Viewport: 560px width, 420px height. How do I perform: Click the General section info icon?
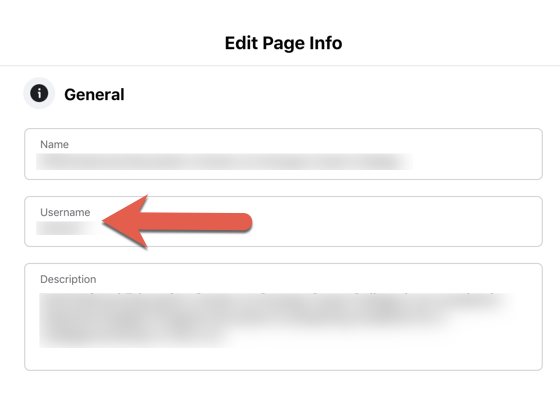pyautogui.click(x=39, y=93)
